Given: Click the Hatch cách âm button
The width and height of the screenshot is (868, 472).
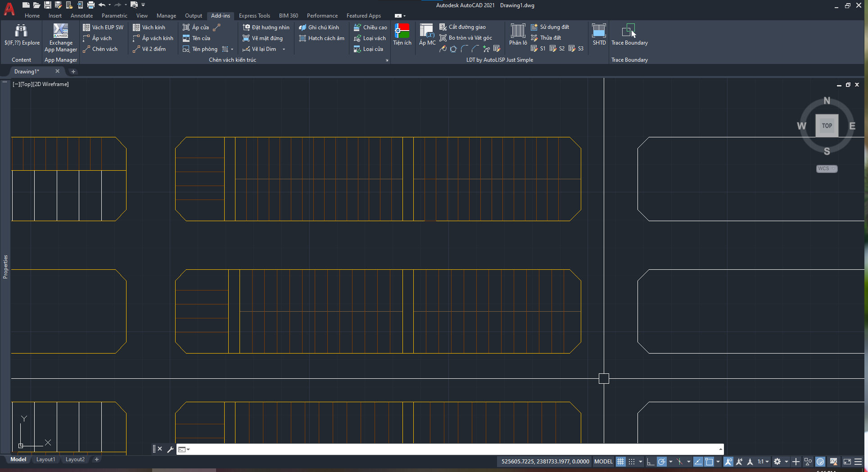Looking at the screenshot, I should tap(321, 38).
